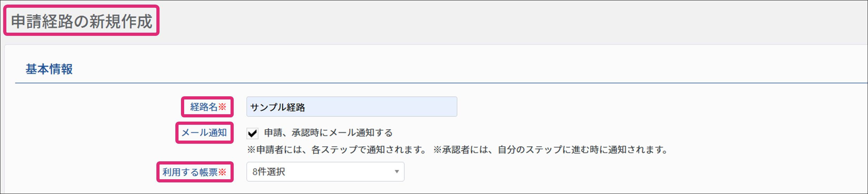
Task: Click the 利用する帳票 field label
Action: pos(190,172)
